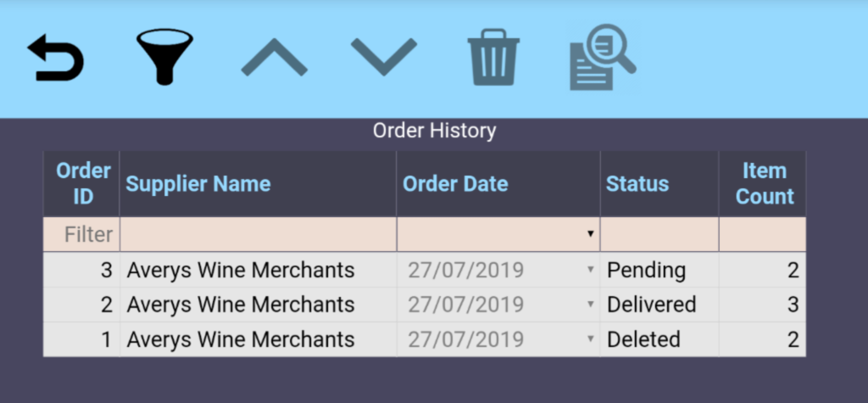This screenshot has width=868, height=403.
Task: Select the Pending order row status
Action: [x=647, y=271]
